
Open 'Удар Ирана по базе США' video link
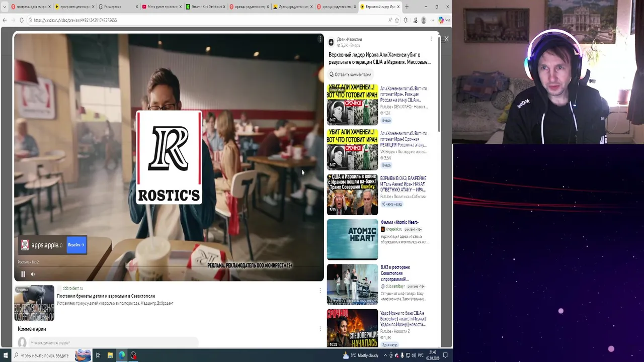click(x=403, y=318)
